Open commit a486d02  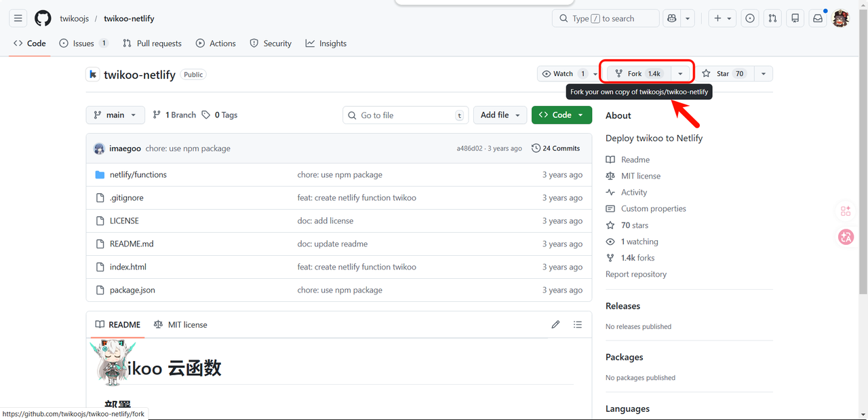[469, 149]
